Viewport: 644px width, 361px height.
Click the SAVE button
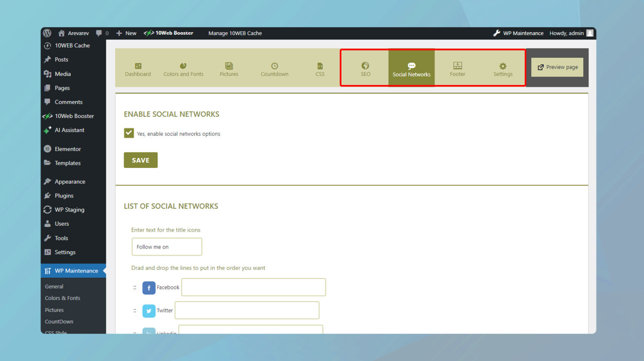(140, 160)
